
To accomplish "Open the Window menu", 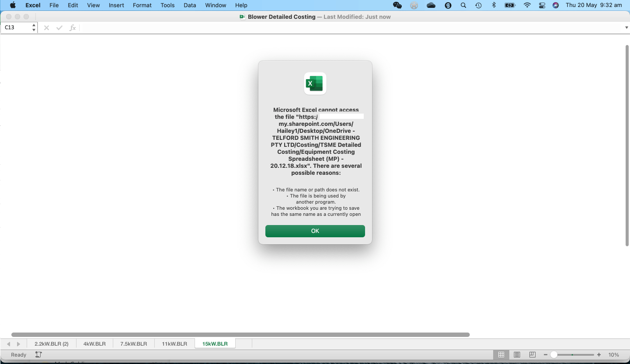I will tap(216, 5).
